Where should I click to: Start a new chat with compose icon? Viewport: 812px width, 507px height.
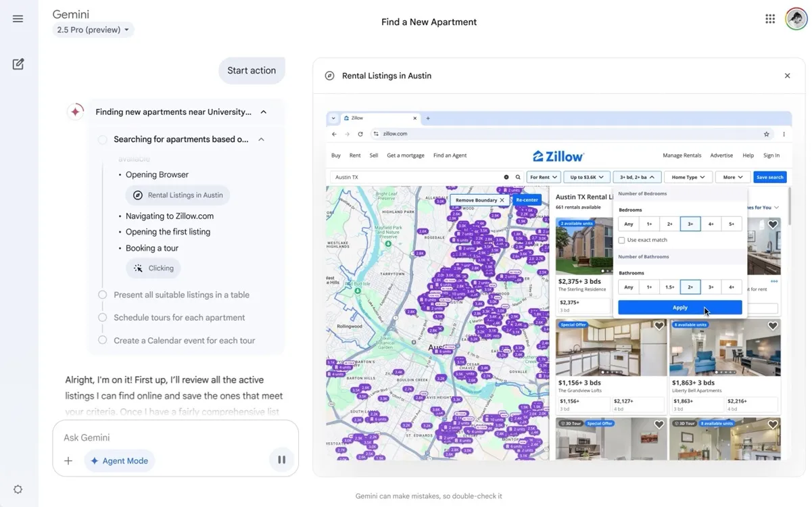pos(18,64)
